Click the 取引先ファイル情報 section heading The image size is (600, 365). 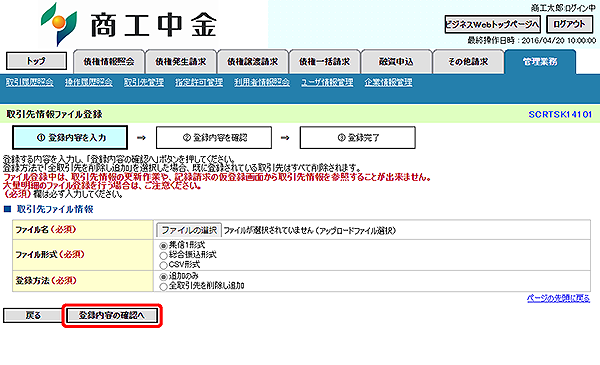[55, 209]
